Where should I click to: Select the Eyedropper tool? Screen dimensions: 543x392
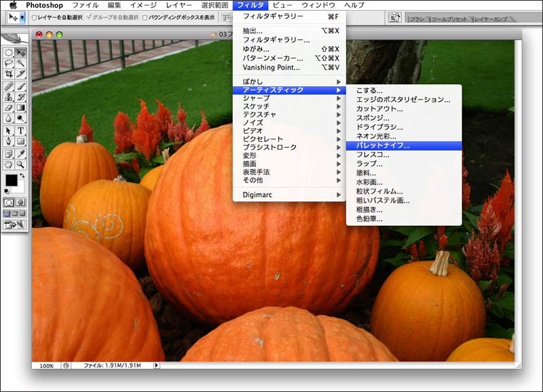coord(21,153)
